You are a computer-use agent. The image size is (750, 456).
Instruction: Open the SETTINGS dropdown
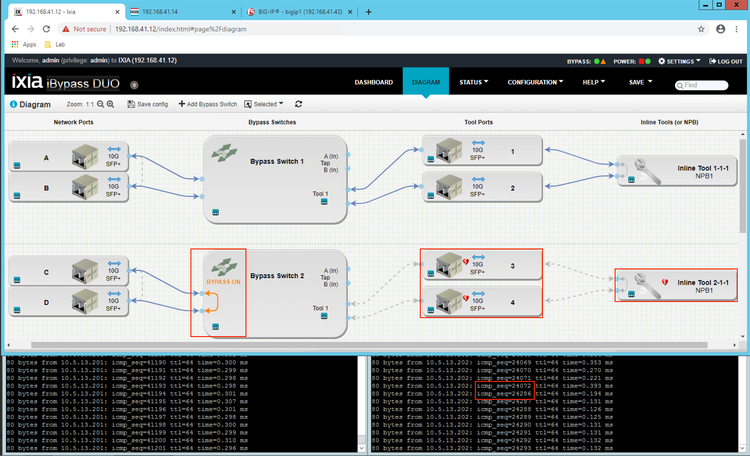click(680, 61)
